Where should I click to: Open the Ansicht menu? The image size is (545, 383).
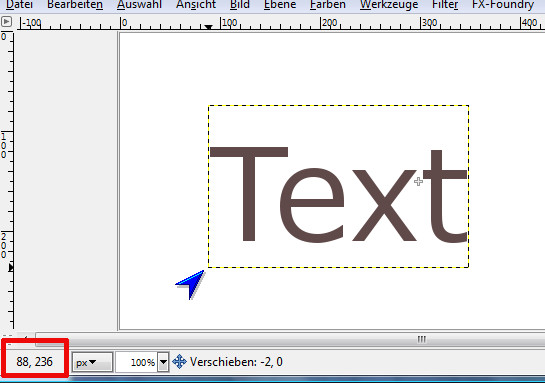196,5
